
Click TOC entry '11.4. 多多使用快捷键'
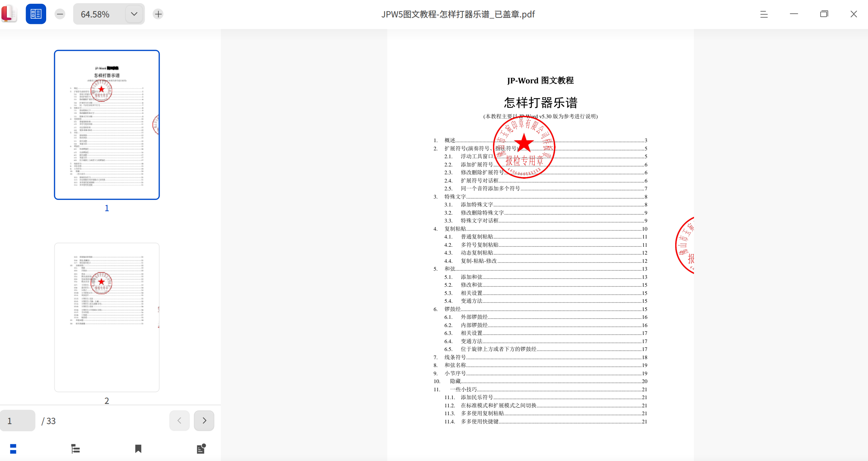[546, 422]
